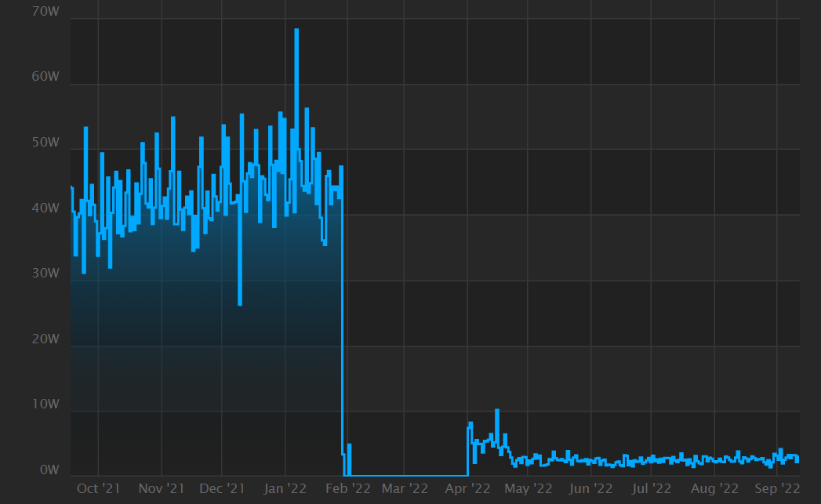Click the Aug '22 axis label

(x=714, y=488)
